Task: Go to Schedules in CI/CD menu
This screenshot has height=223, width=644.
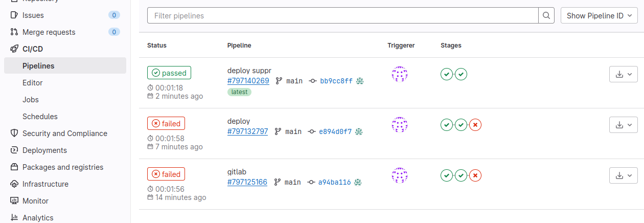Action: tap(40, 117)
